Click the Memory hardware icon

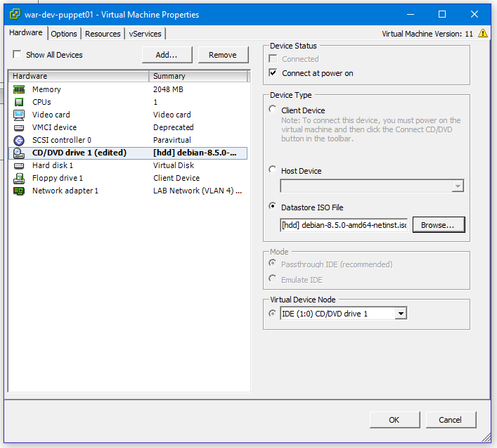(x=19, y=89)
